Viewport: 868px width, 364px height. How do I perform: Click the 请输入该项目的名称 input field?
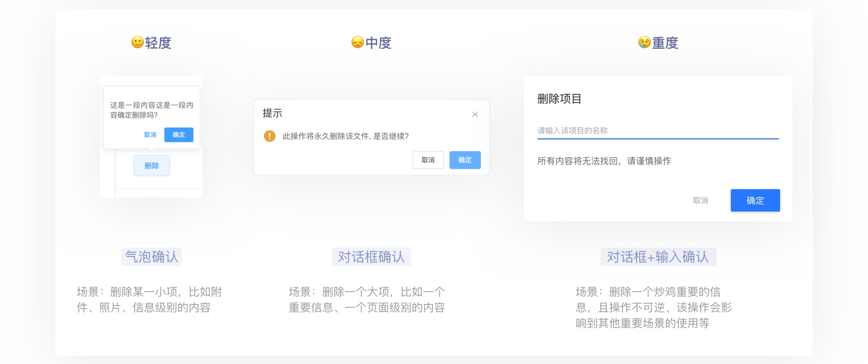click(658, 130)
